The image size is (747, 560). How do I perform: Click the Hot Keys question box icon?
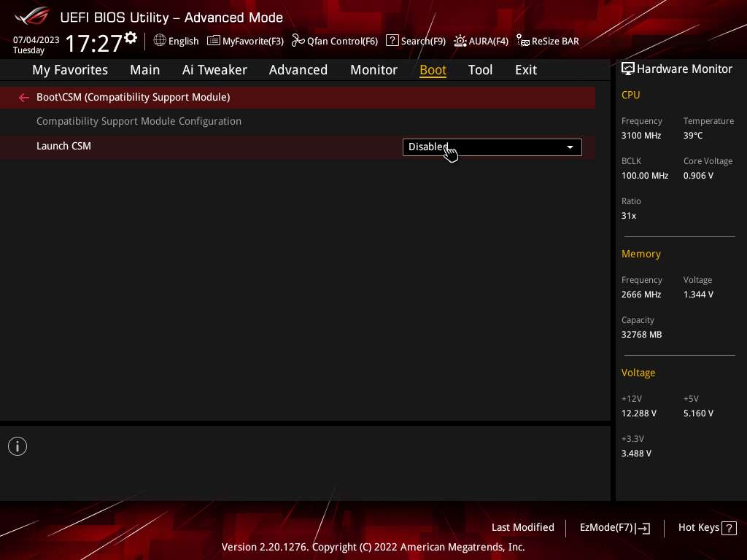click(x=729, y=528)
